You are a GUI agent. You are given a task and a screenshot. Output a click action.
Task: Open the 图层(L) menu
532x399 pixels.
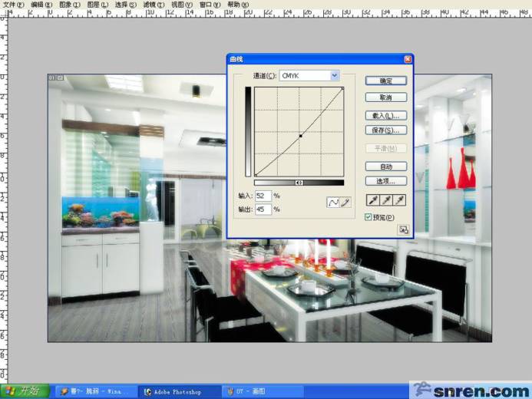[x=97, y=5]
